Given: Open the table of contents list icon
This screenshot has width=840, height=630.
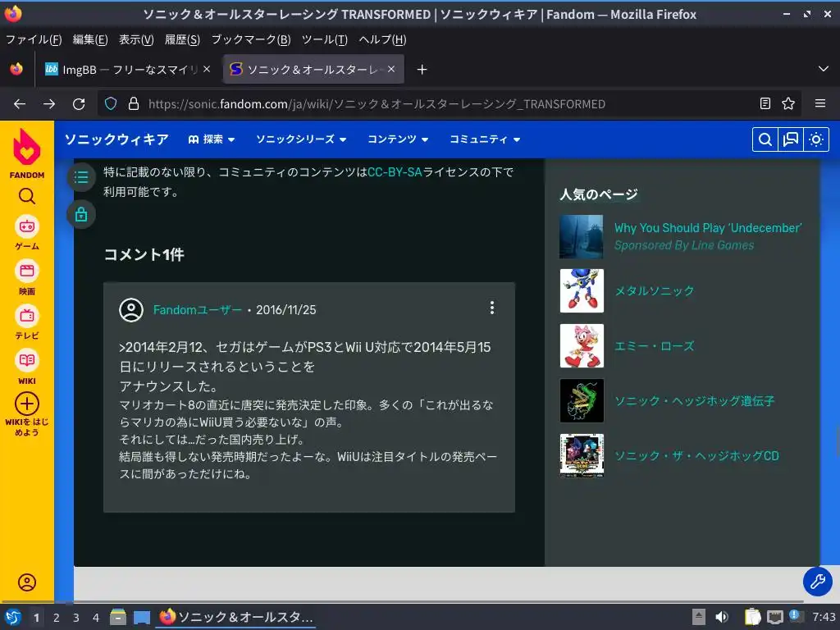Looking at the screenshot, I should [x=81, y=177].
